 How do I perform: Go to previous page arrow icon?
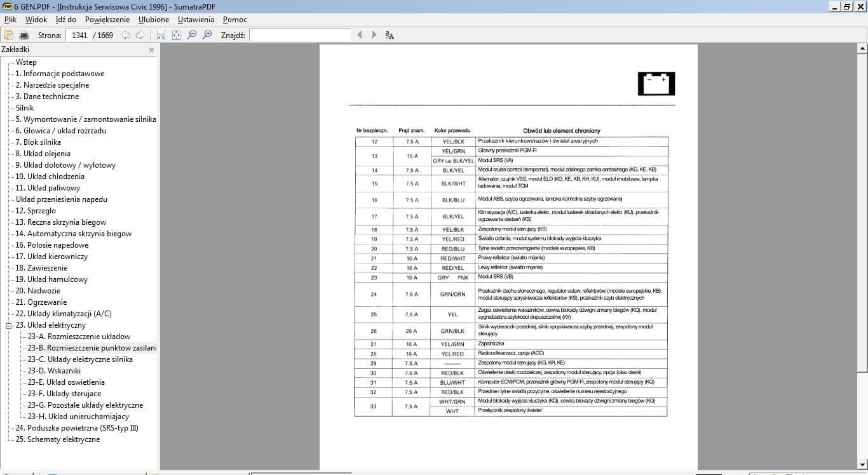[126, 35]
